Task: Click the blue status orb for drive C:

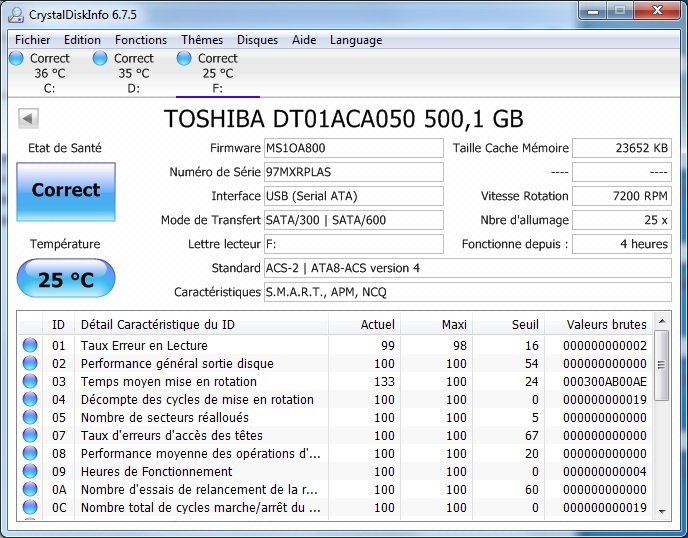Action: click(16, 58)
